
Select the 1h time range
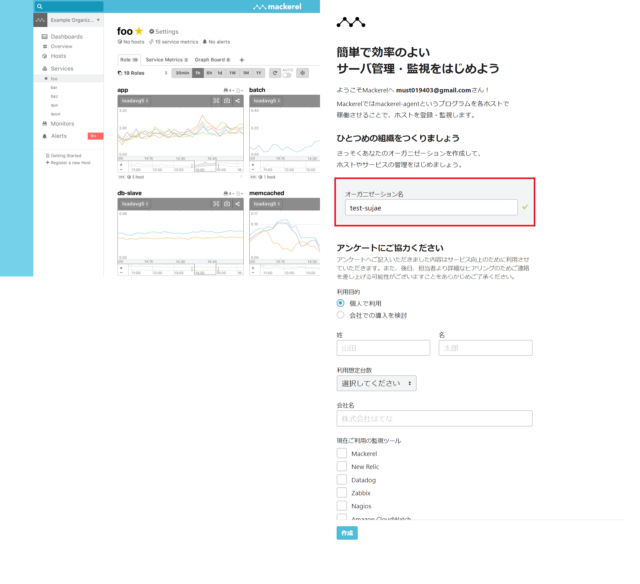198,73
